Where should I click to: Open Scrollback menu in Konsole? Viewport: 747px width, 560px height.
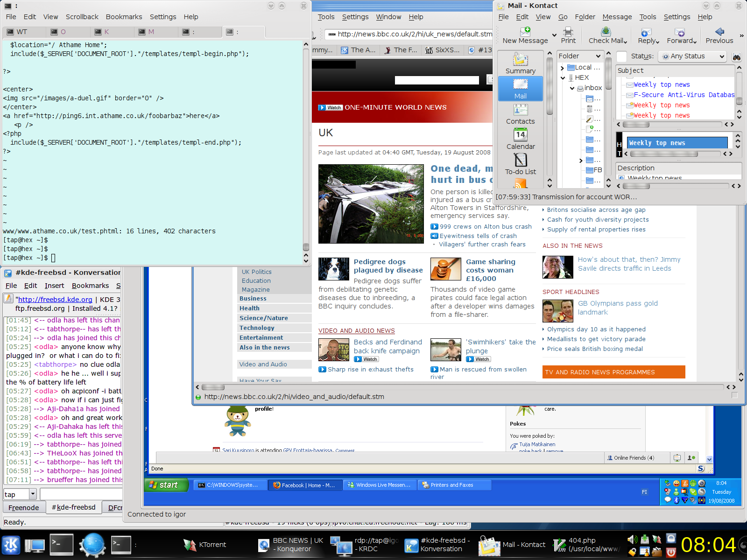click(82, 17)
